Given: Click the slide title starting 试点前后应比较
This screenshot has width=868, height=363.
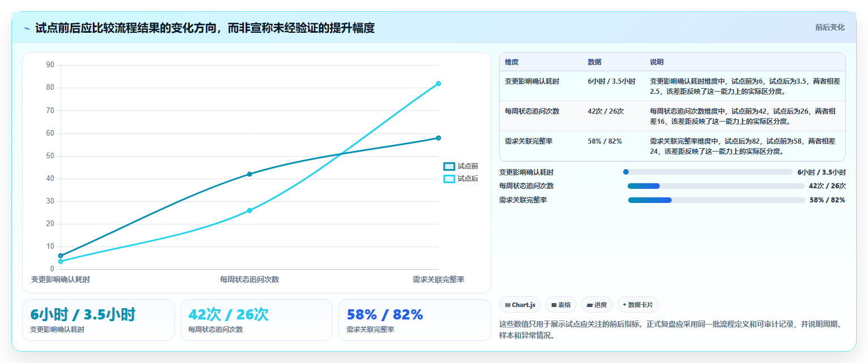Looking at the screenshot, I should (x=205, y=28).
